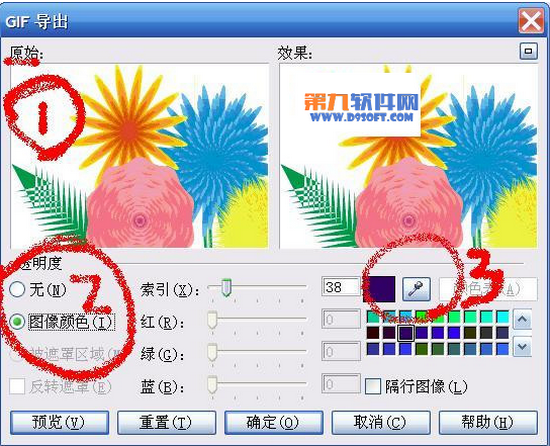Click the 蓝(B) slider handle
The image size is (550, 446).
click(212, 384)
